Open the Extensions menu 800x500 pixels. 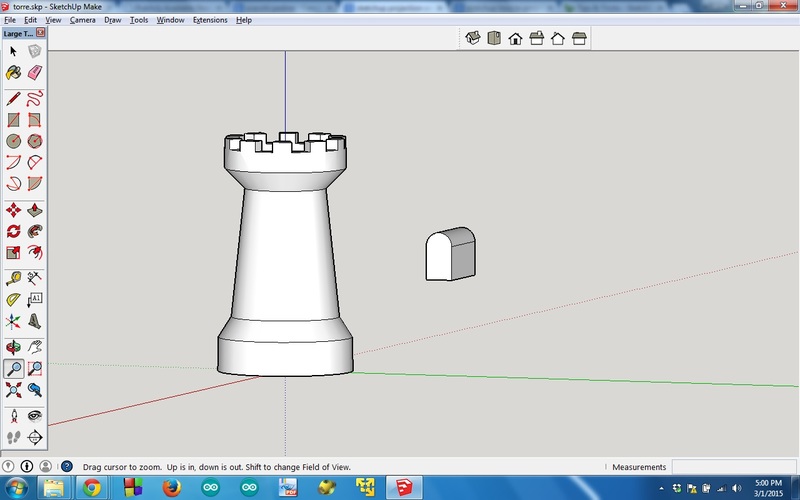[x=210, y=20]
